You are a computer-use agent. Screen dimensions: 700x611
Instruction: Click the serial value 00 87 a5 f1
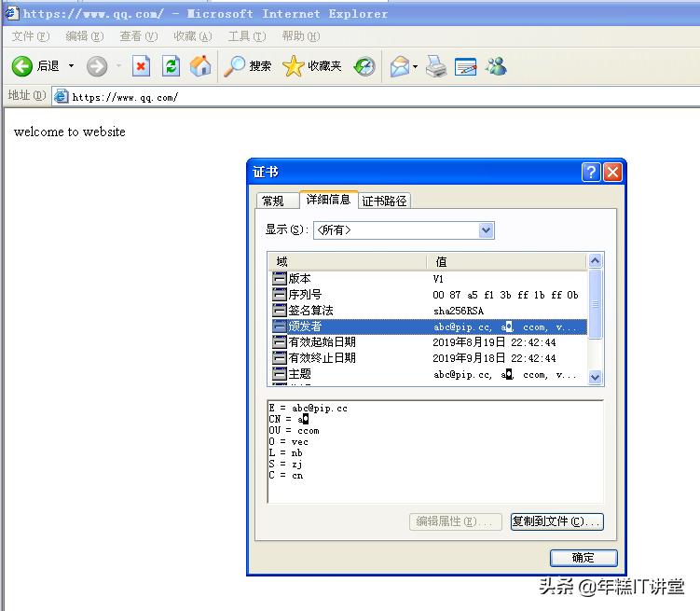point(505,295)
